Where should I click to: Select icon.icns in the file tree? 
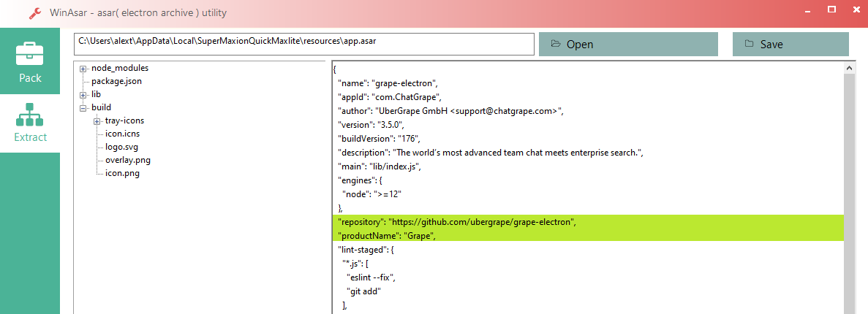(122, 134)
